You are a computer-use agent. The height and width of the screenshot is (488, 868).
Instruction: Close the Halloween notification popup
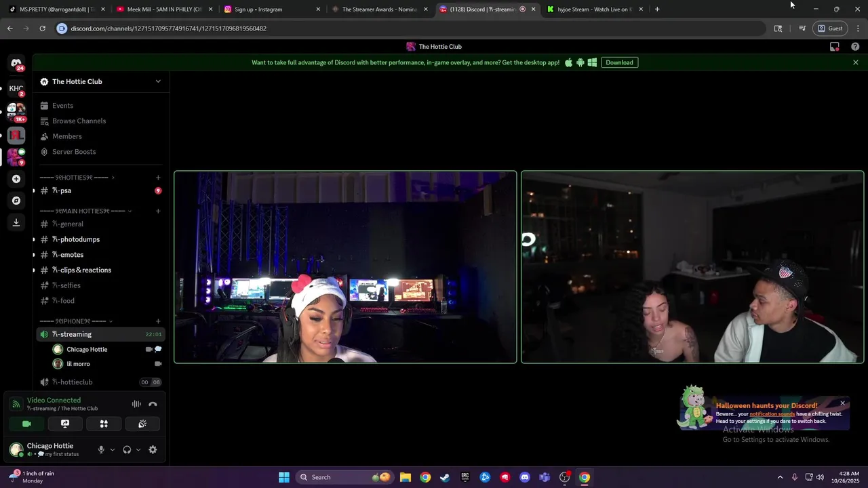point(843,403)
